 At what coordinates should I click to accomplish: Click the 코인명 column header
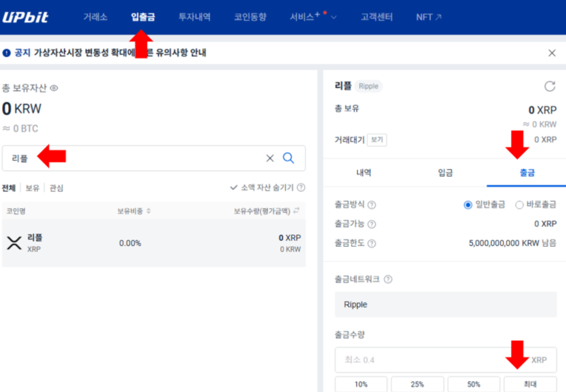pos(15,211)
